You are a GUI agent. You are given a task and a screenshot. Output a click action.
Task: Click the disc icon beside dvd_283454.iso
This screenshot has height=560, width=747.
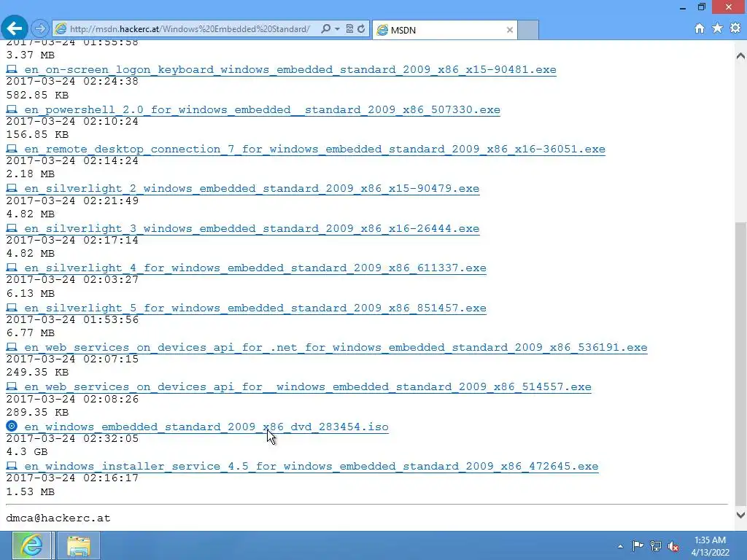(12, 426)
